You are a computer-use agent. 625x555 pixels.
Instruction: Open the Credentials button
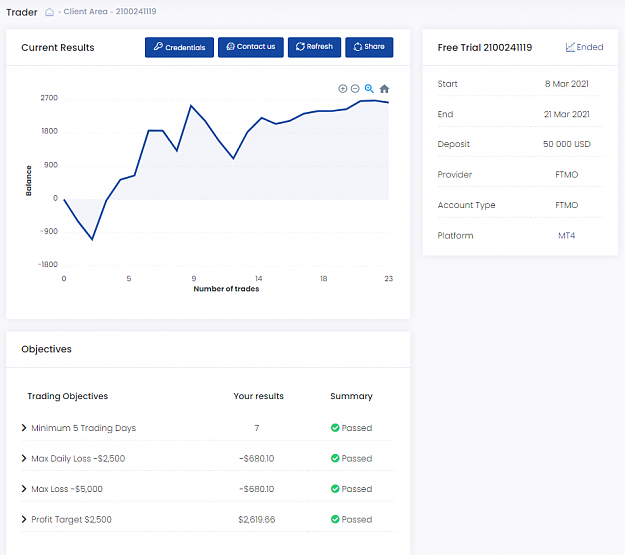[x=179, y=47]
